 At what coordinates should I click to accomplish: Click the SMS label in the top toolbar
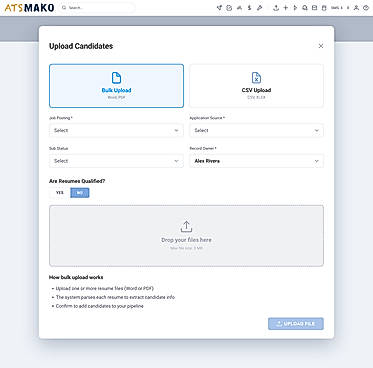335,8
